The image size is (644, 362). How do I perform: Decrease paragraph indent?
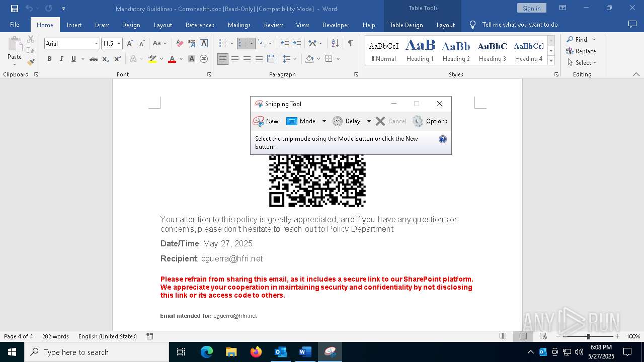285,44
